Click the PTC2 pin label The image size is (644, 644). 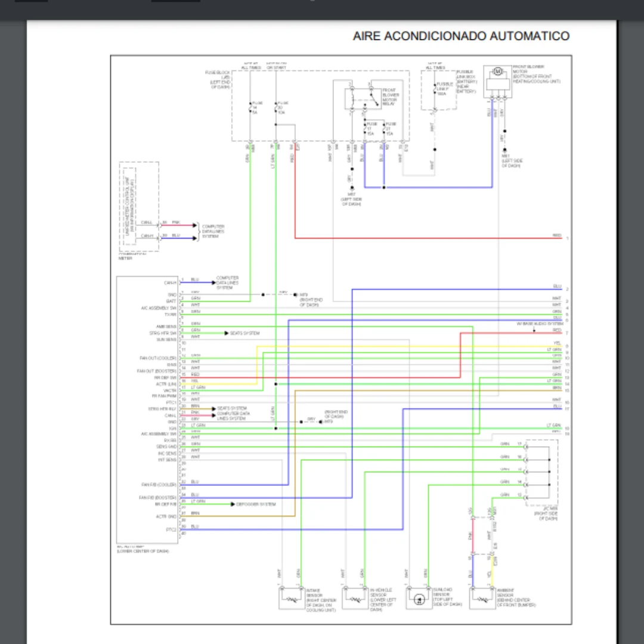pos(171,530)
